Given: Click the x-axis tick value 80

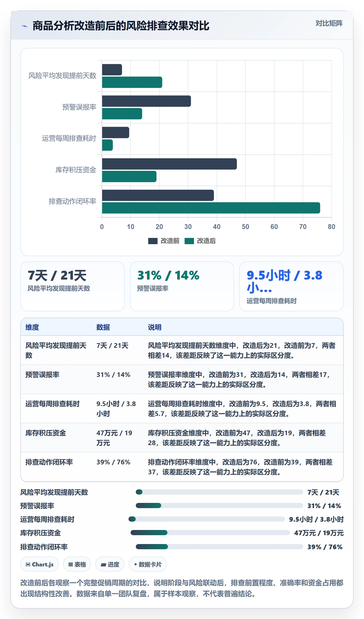Looking at the screenshot, I should pyautogui.click(x=331, y=227).
